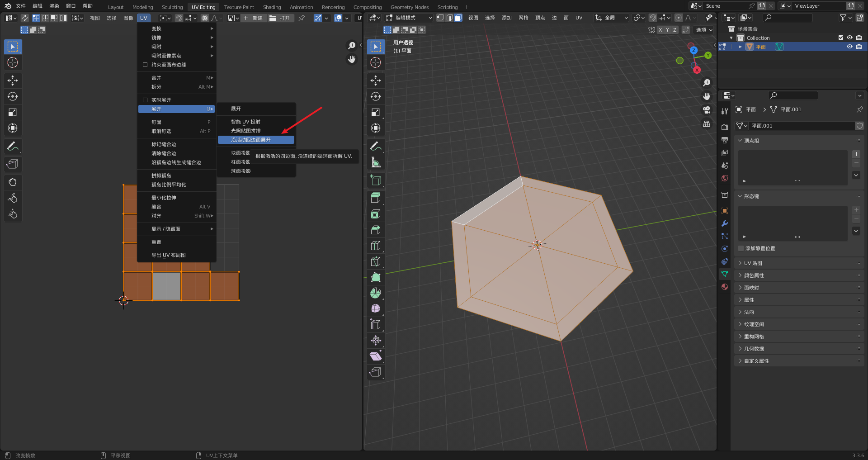The width and height of the screenshot is (868, 460).
Task: Click the viewport camera view icon
Action: click(x=707, y=110)
